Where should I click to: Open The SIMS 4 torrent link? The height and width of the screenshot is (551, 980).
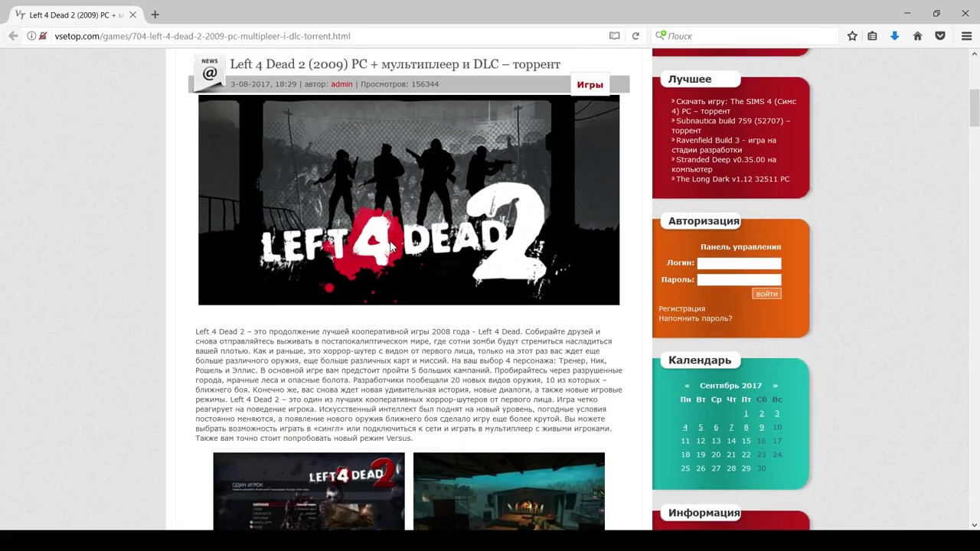click(x=734, y=106)
